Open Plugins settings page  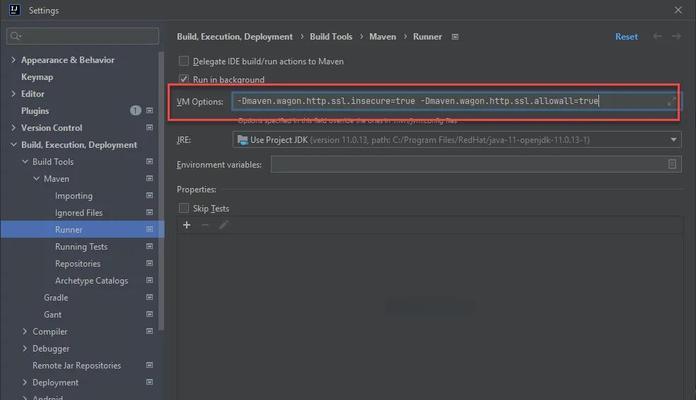pos(35,111)
